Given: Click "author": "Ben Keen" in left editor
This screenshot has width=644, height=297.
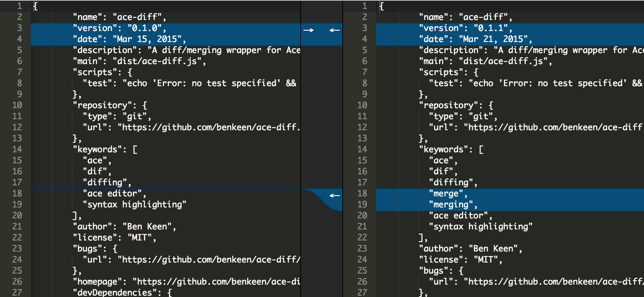Looking at the screenshot, I should (x=125, y=227).
